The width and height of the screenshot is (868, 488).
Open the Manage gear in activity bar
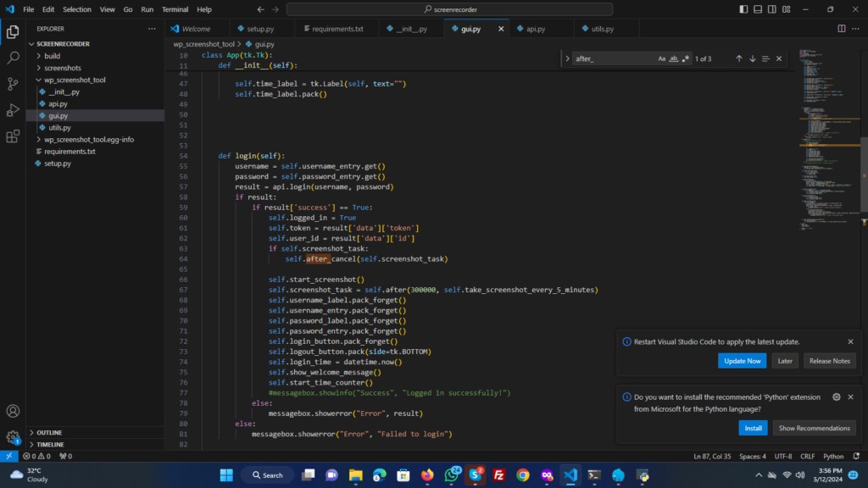click(13, 437)
